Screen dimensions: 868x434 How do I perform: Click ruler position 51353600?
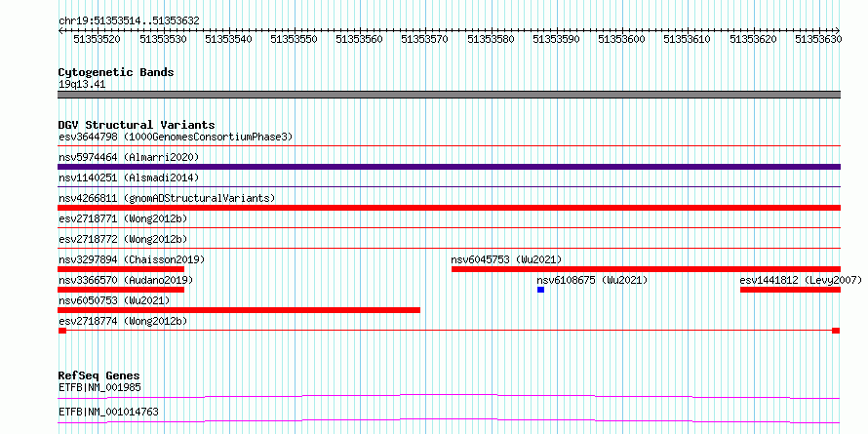pyautogui.click(x=621, y=39)
